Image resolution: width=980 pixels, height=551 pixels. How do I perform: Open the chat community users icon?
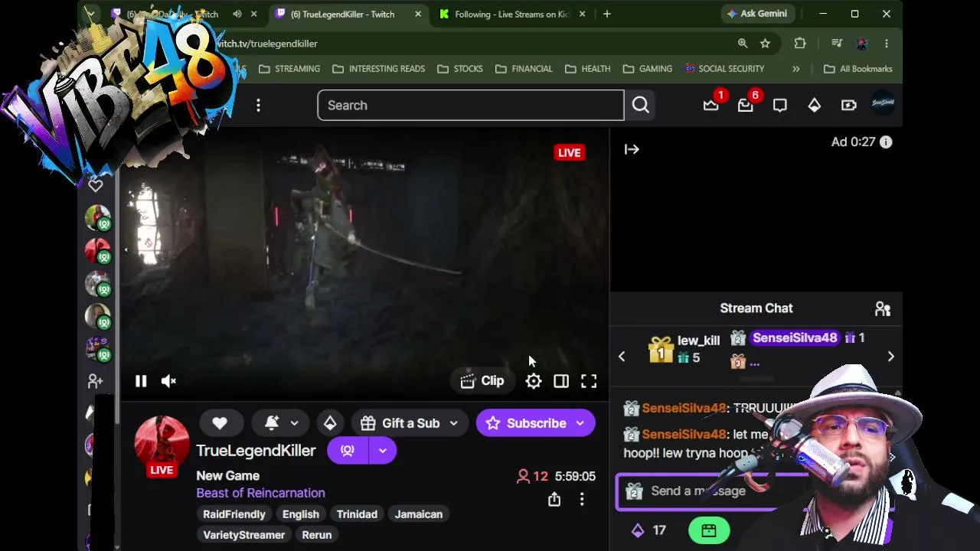point(883,308)
